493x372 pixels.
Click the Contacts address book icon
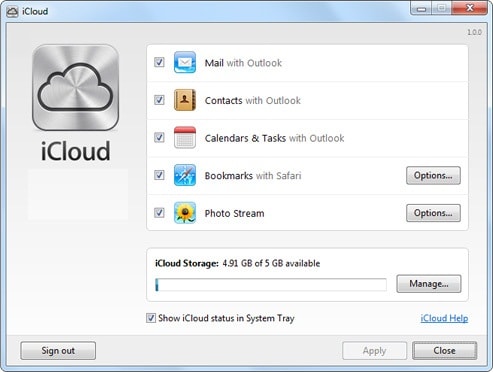(x=185, y=100)
